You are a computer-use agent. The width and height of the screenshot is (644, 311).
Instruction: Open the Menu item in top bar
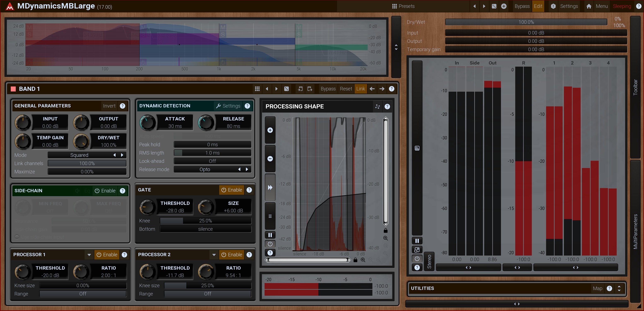coord(602,6)
